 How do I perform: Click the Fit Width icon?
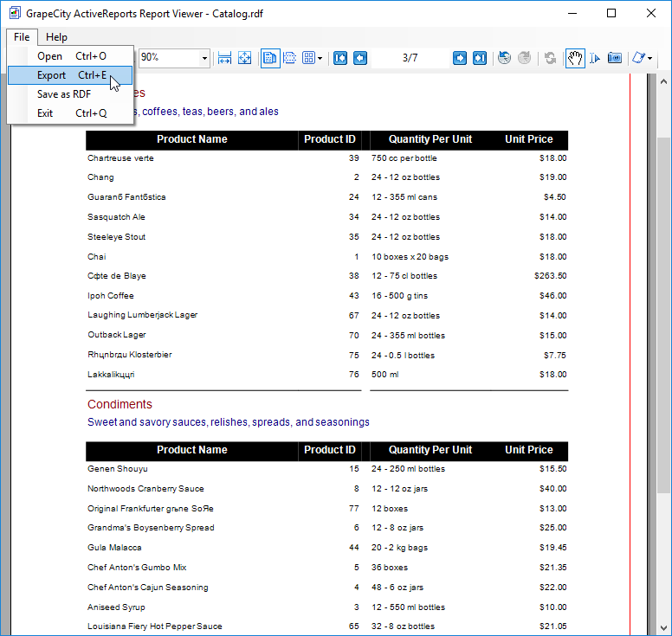pos(225,58)
